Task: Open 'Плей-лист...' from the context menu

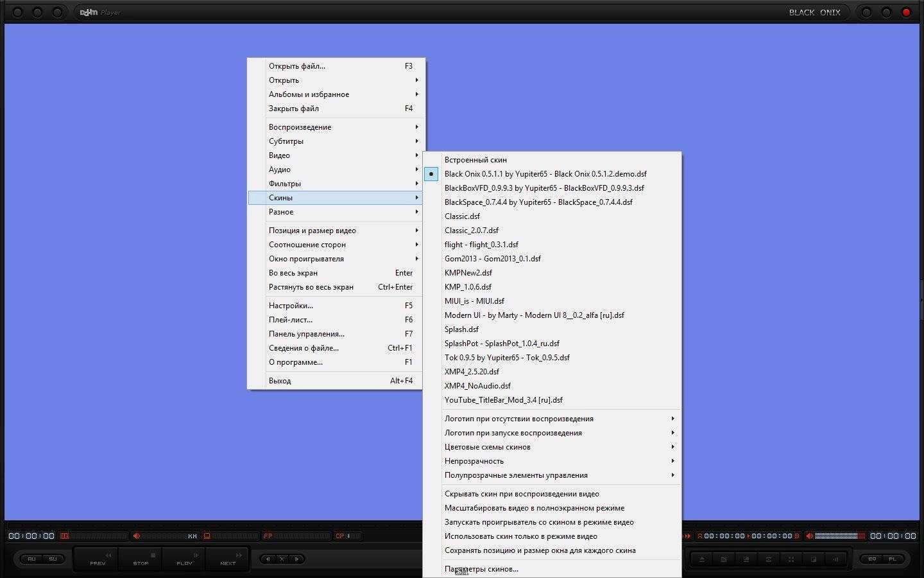Action: (336, 320)
